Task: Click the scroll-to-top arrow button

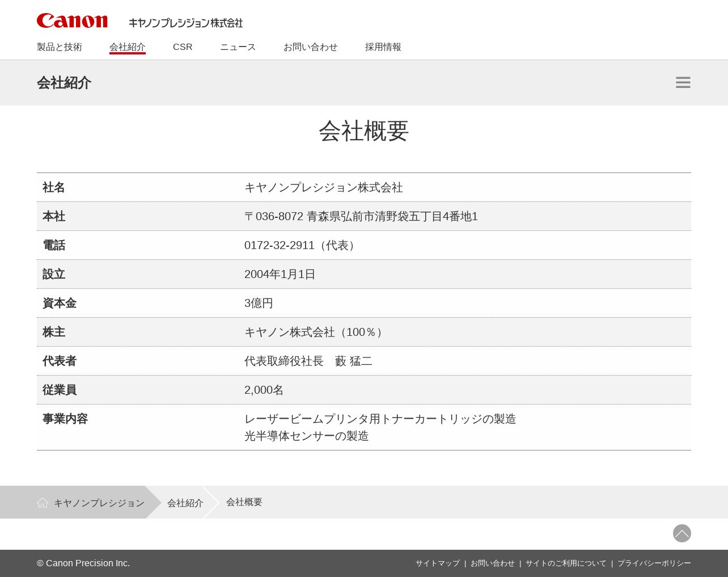Action: coord(682,533)
